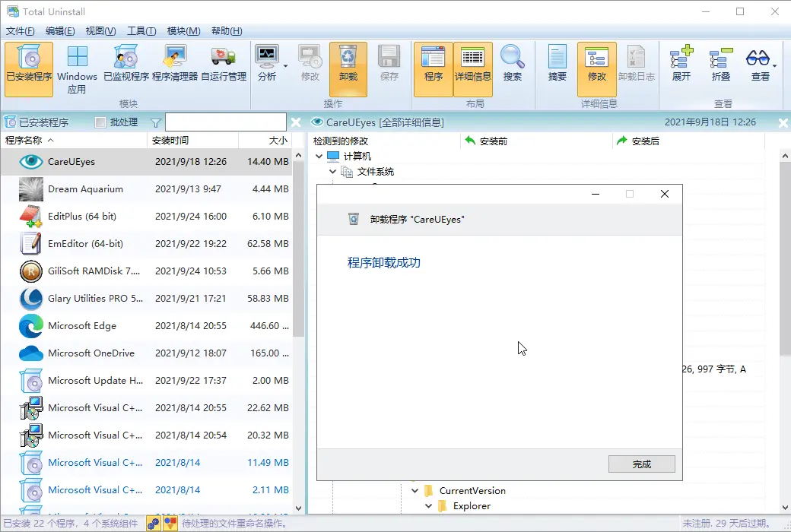The width and height of the screenshot is (791, 532).
Task: Open the 编辑(E) menu
Action: (60, 31)
